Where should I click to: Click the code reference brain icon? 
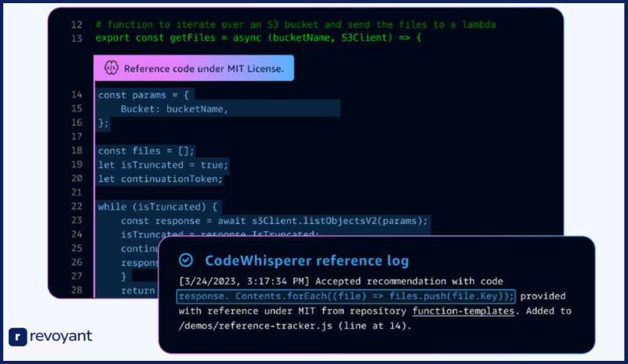pyautogui.click(x=111, y=68)
